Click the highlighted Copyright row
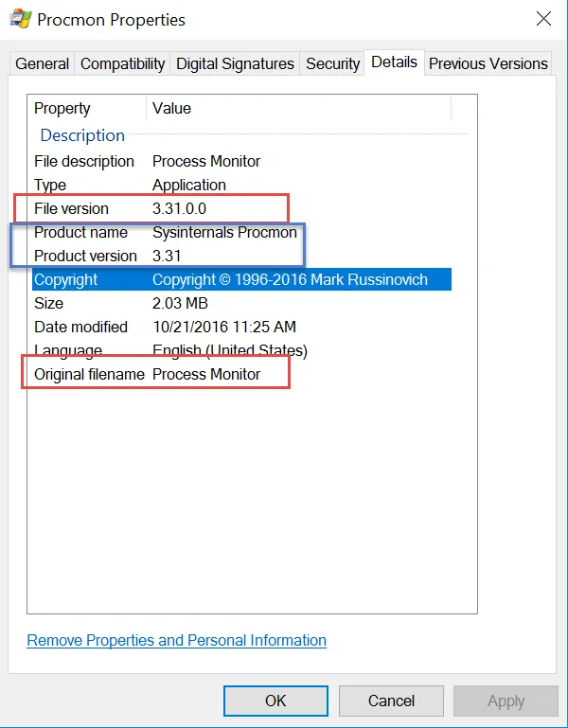568x728 pixels. click(240, 279)
